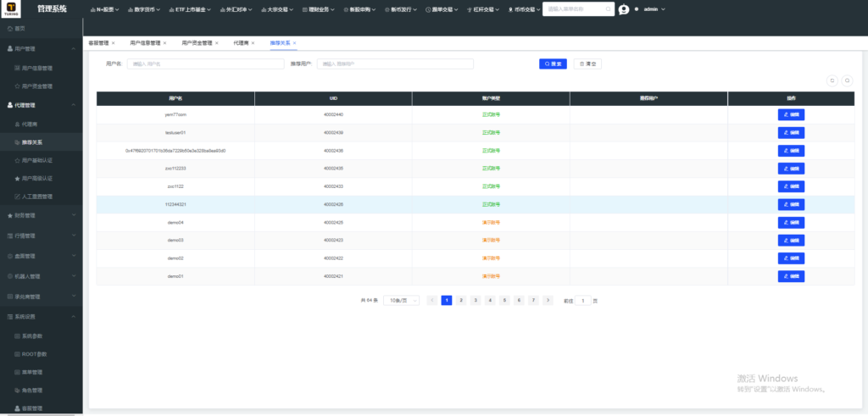Click the 用户名 column header
This screenshot has width=868, height=416.
[x=175, y=98]
